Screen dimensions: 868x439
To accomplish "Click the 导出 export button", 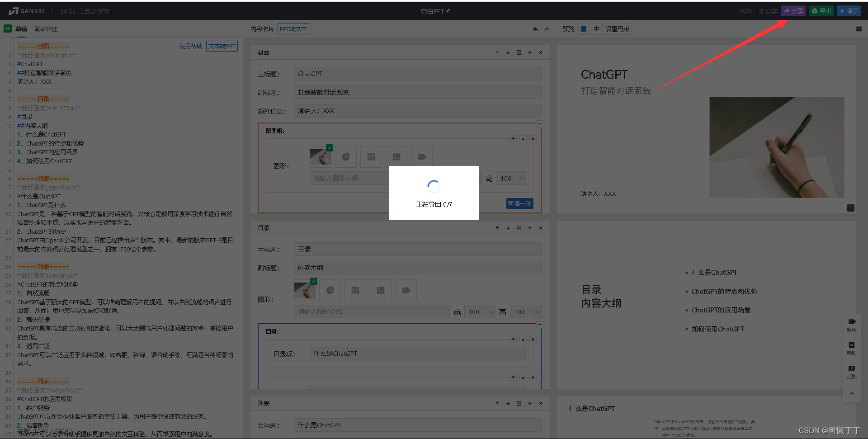I will coord(821,11).
